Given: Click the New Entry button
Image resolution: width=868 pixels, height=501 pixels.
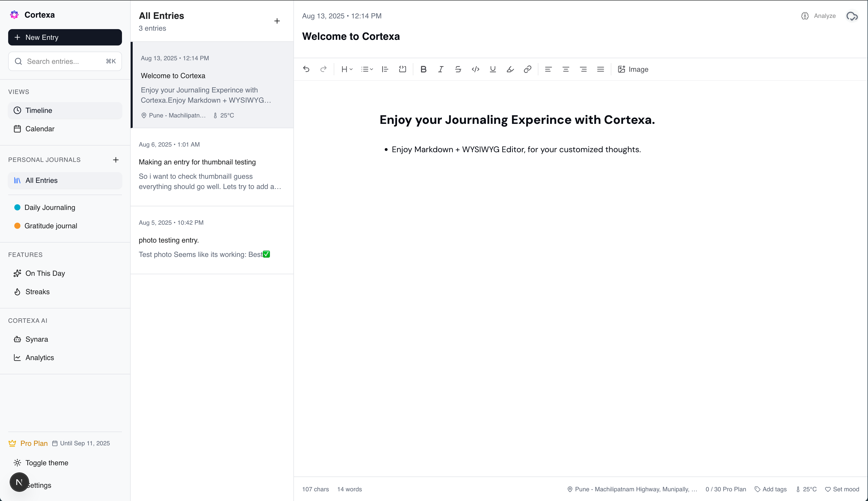Looking at the screenshot, I should (x=65, y=37).
